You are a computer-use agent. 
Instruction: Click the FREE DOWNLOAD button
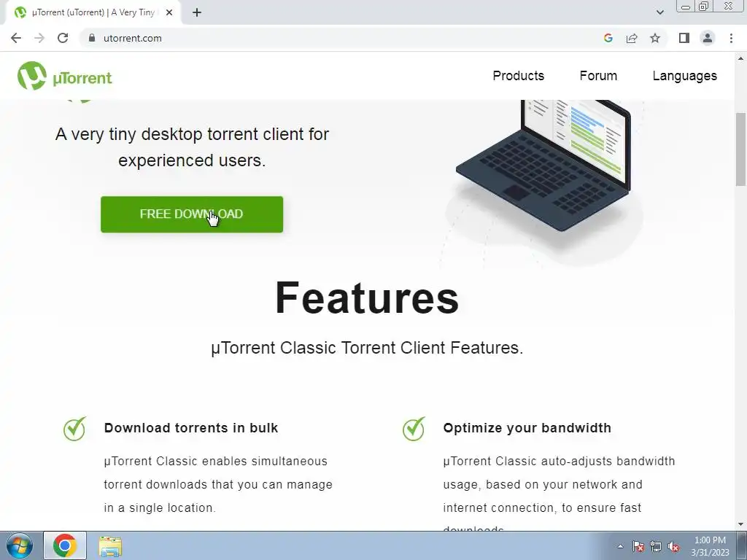[192, 214]
